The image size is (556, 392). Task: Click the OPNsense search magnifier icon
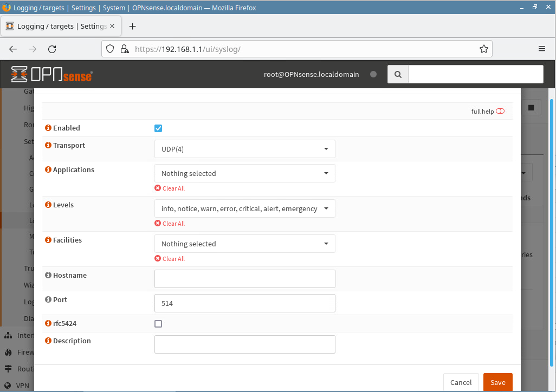pyautogui.click(x=398, y=75)
